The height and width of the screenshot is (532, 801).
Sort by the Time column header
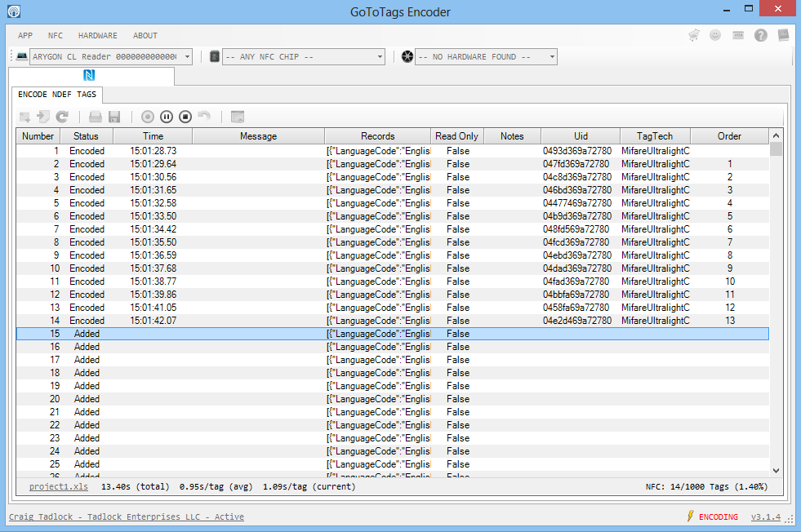click(153, 136)
